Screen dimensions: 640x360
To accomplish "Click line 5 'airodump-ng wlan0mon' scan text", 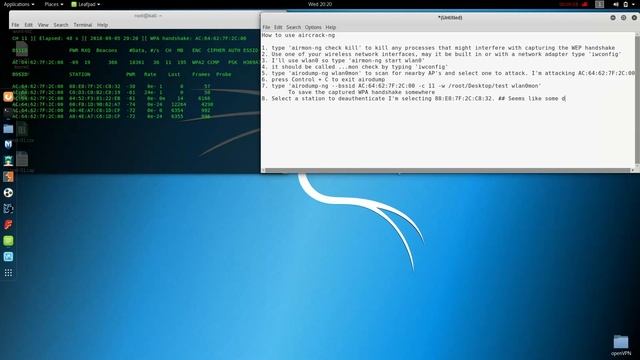I will (x=448, y=73).
